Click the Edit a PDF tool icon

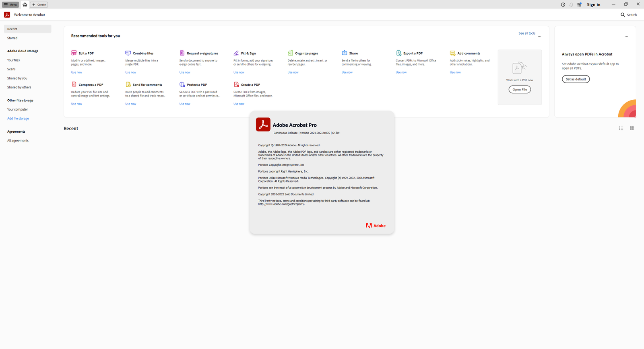click(x=74, y=53)
